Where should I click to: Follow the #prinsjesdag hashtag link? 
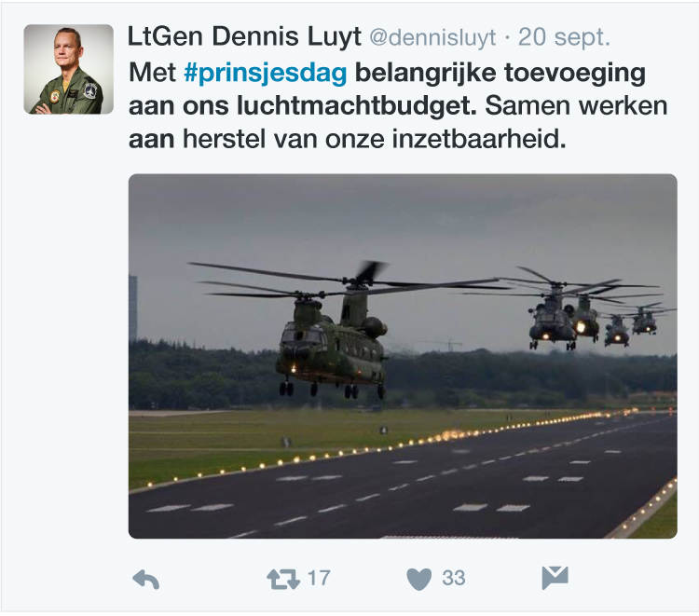pyautogui.click(x=266, y=73)
